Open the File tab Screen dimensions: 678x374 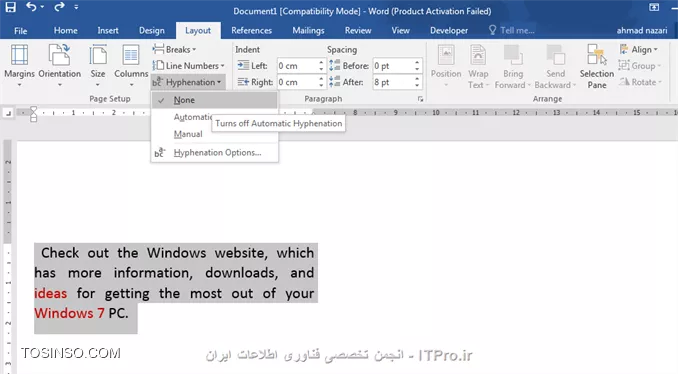(x=20, y=31)
